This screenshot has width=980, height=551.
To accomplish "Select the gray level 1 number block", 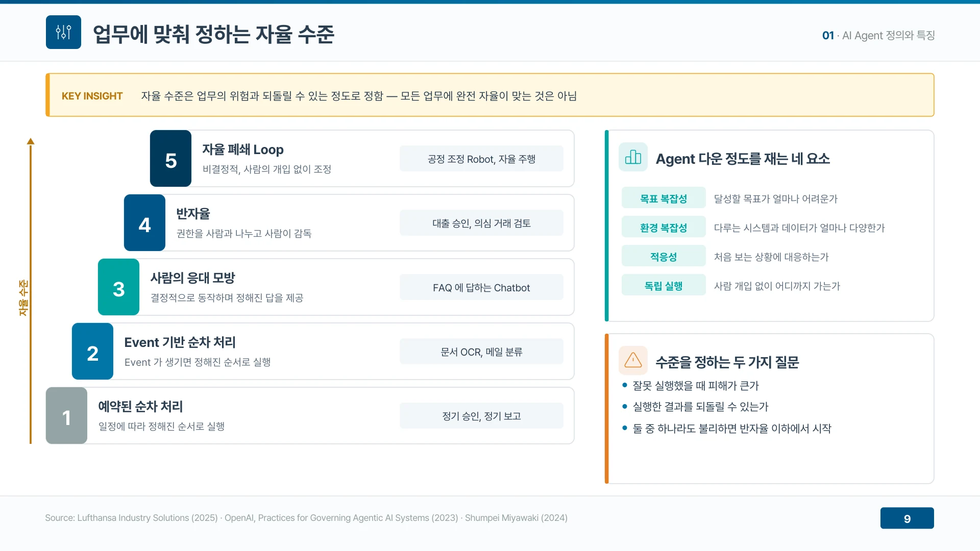I will click(66, 416).
